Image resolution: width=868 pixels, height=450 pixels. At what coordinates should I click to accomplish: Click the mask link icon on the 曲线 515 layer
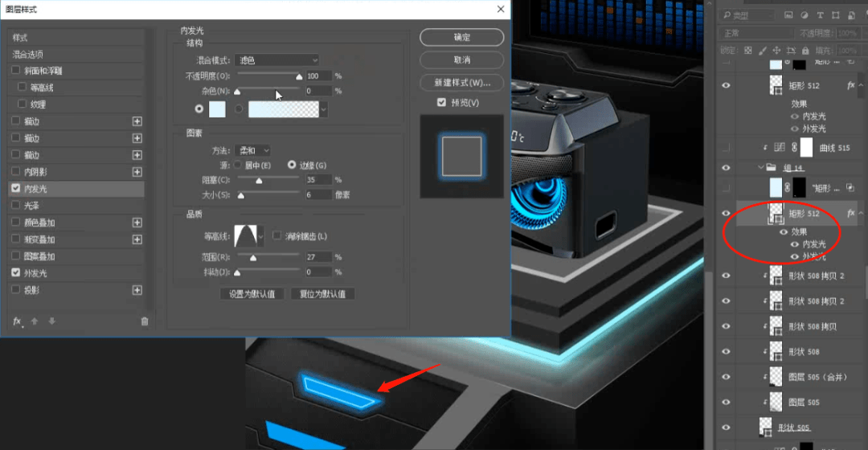(794, 147)
